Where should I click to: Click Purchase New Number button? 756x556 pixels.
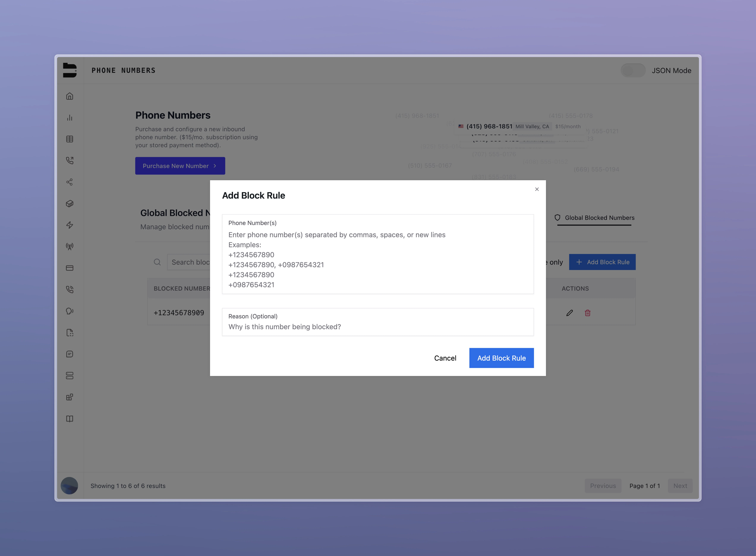[180, 166]
